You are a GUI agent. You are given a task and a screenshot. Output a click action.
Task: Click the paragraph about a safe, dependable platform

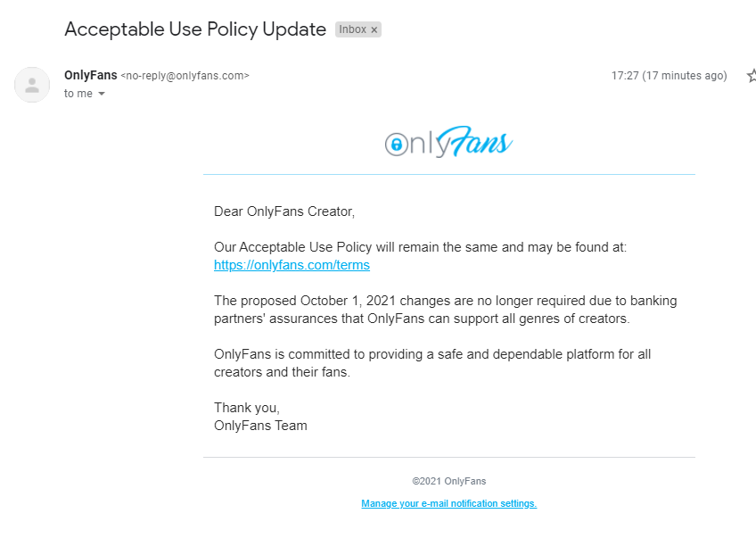click(432, 363)
